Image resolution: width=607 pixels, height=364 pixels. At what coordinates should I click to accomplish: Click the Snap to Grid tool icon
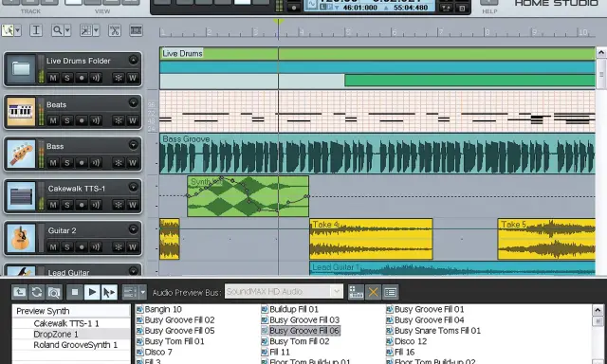tap(85, 30)
